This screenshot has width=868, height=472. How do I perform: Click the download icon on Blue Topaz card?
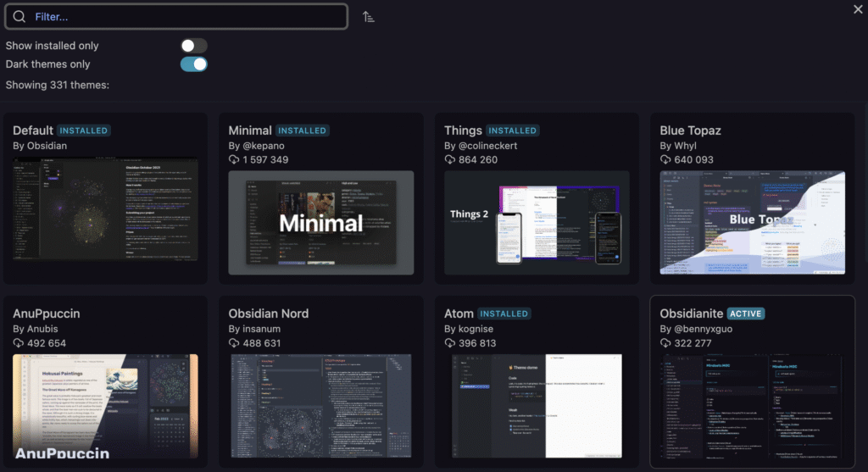click(x=665, y=160)
